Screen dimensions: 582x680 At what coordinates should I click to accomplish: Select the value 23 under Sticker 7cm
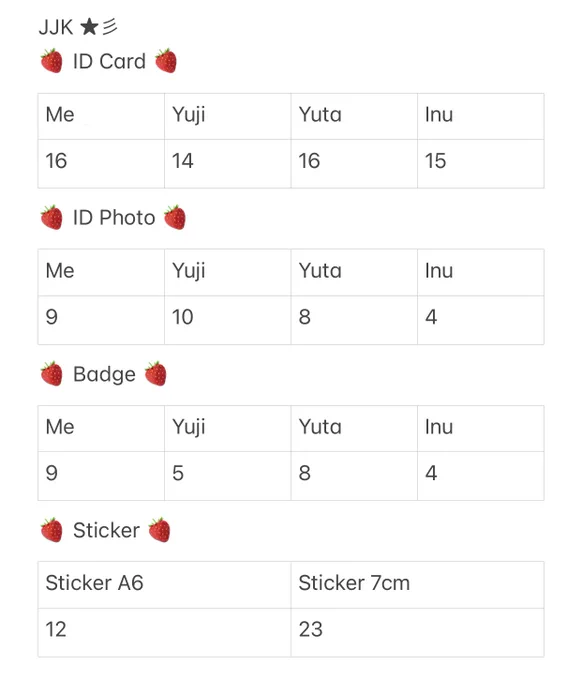311,629
